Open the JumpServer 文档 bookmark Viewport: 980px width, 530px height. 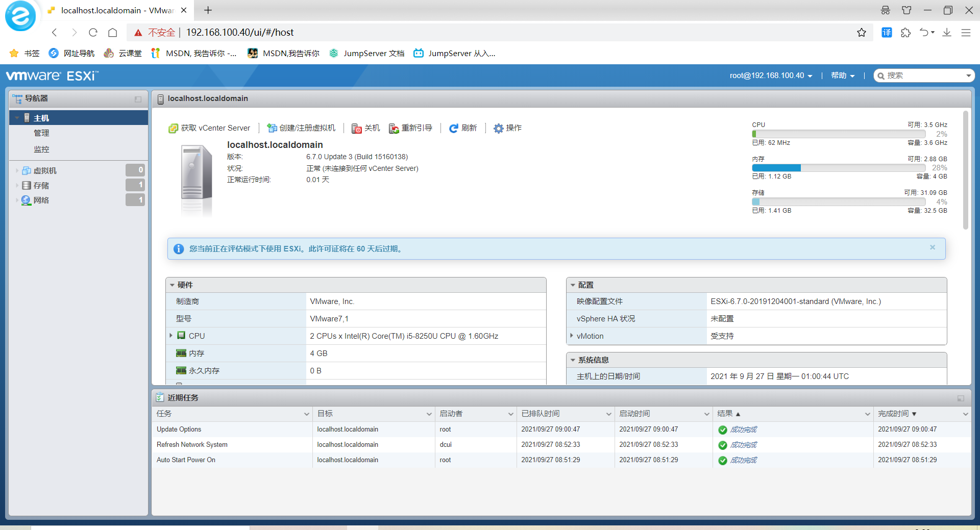click(x=366, y=53)
